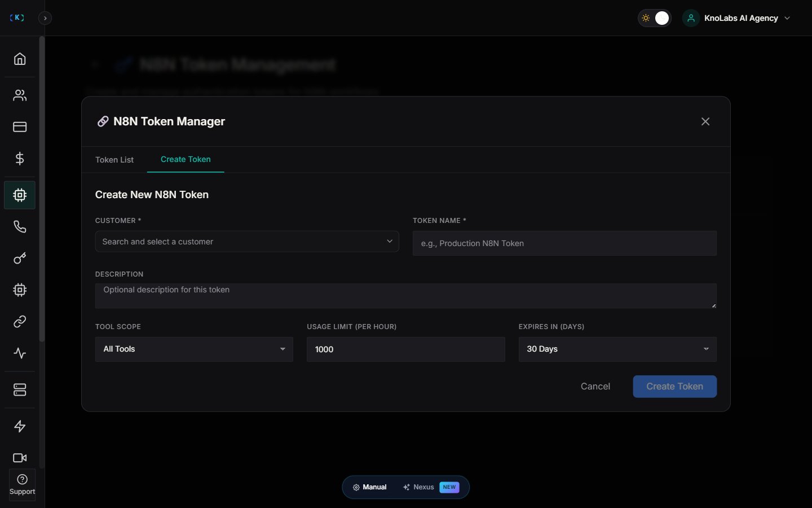Open the server stack icon in sidebar
Image resolution: width=812 pixels, height=508 pixels.
[x=20, y=390]
